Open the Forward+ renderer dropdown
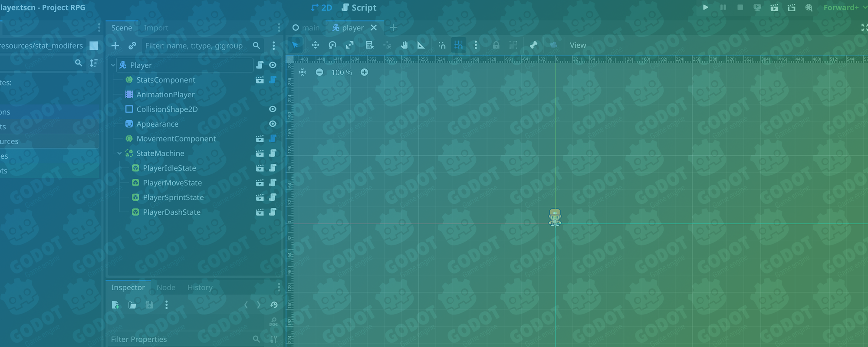This screenshot has height=347, width=868. pos(843,8)
